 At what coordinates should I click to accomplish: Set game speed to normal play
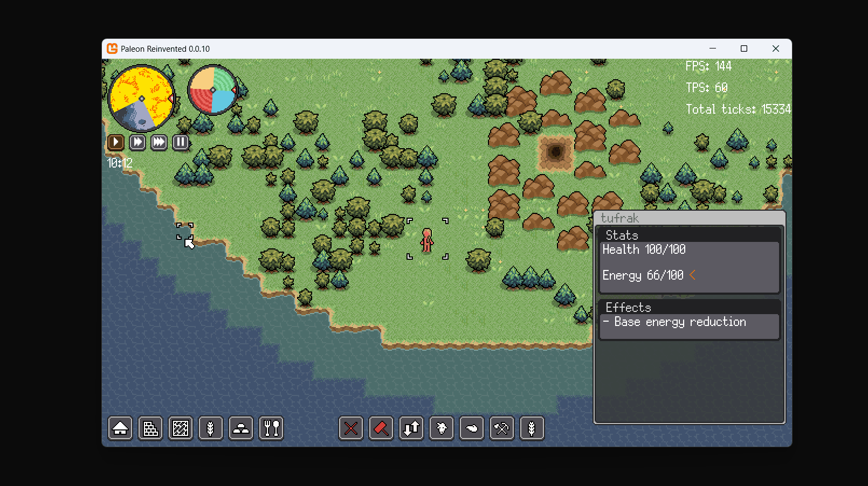point(116,142)
